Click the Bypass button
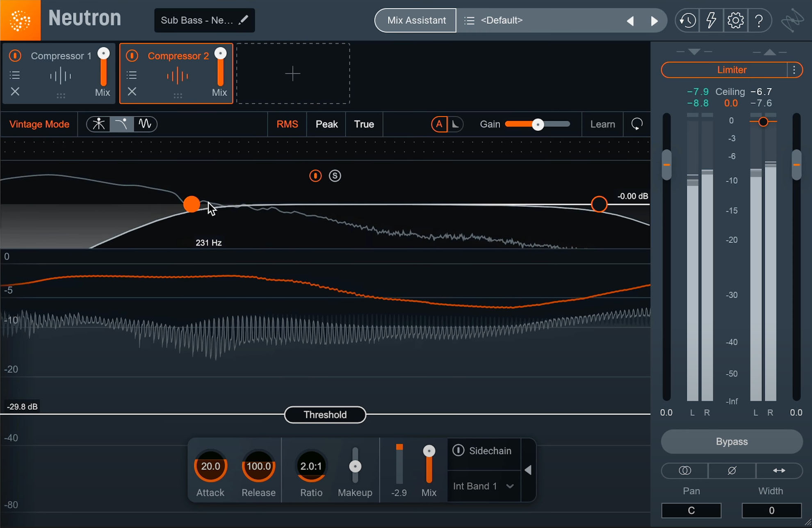This screenshot has width=812, height=528. (732, 442)
